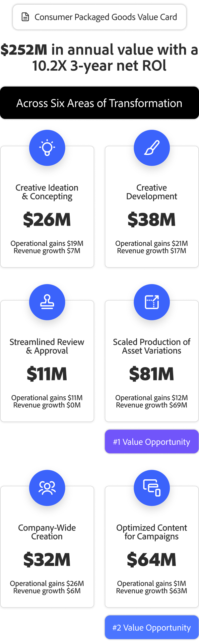Click the people Company-Wide Creation icon
The height and width of the screenshot is (644, 199).
coord(47,488)
